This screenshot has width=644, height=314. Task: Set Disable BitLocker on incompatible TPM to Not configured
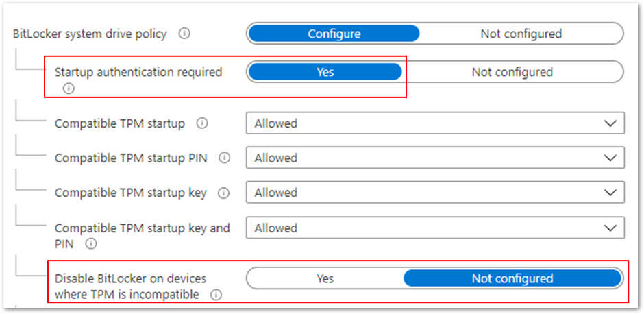[512, 278]
